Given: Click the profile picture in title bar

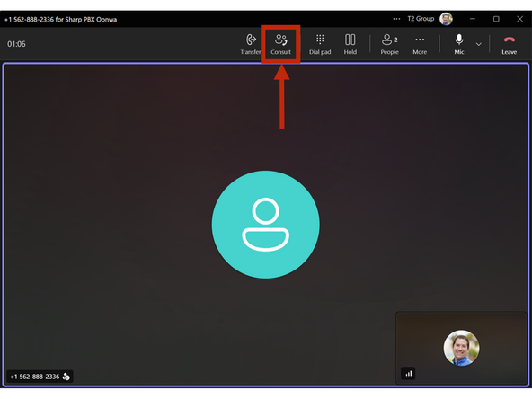Looking at the screenshot, I should click(446, 19).
